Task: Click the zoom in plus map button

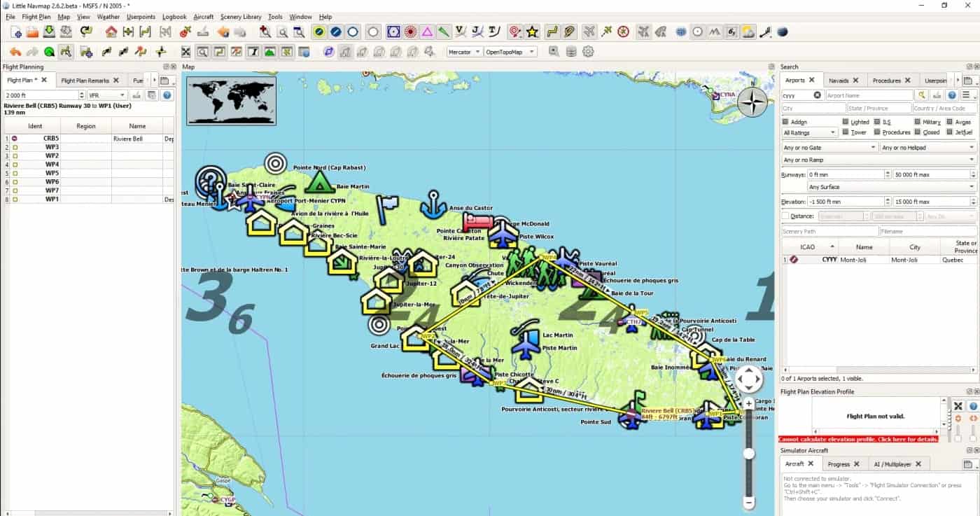Action: point(749,404)
